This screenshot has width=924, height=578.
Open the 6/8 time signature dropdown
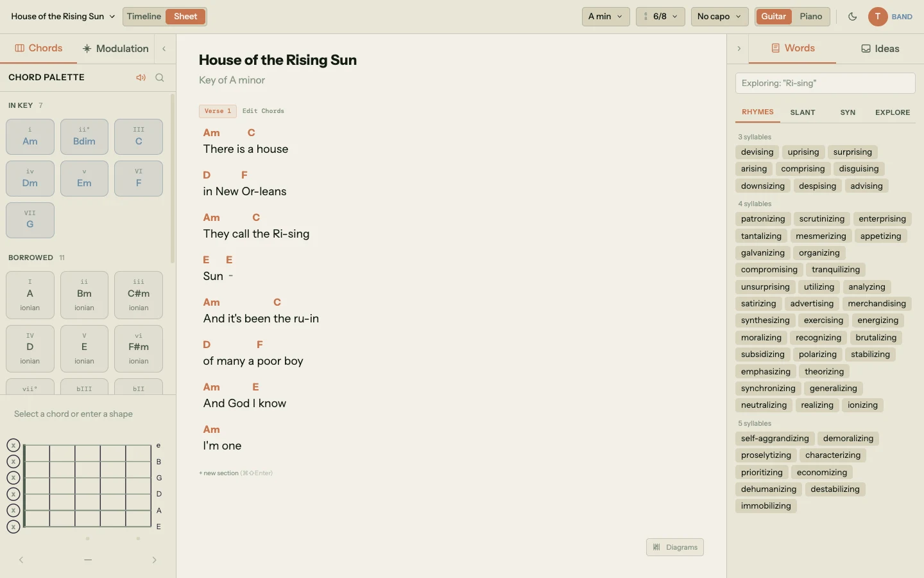pyautogui.click(x=660, y=17)
